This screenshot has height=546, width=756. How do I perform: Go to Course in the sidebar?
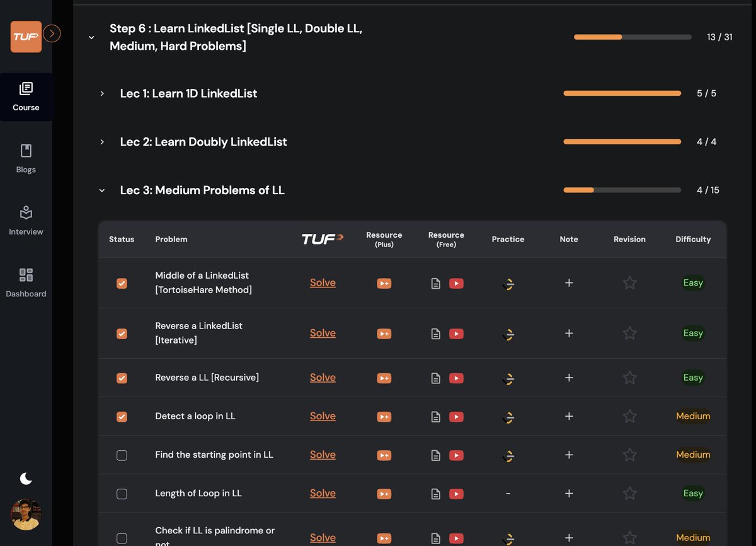[x=26, y=96]
